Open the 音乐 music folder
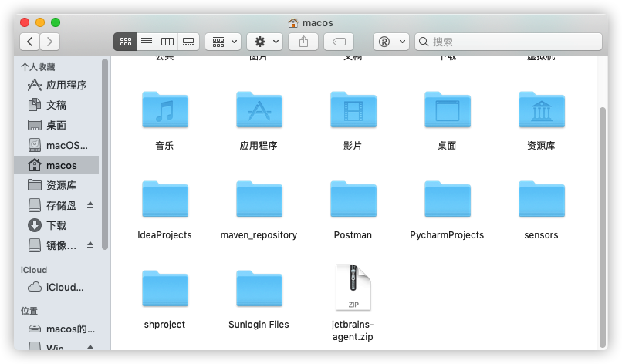This screenshot has width=622, height=364. pyautogui.click(x=164, y=110)
